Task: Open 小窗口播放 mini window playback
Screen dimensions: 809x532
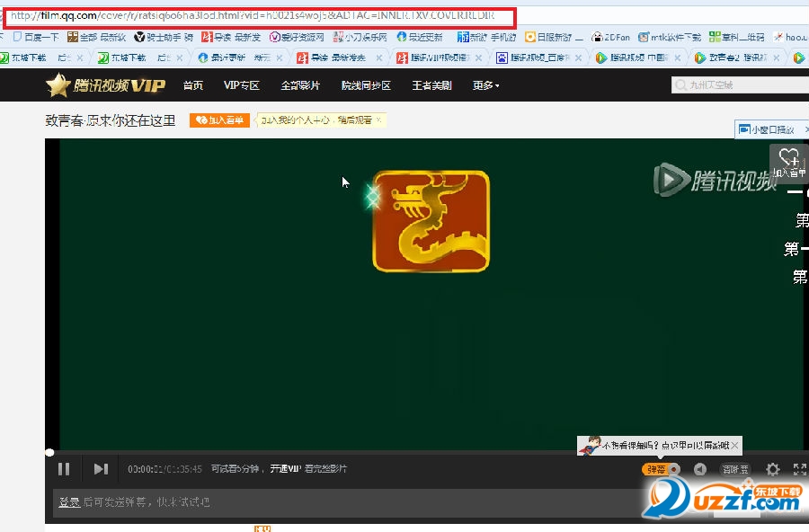Action: click(x=768, y=129)
